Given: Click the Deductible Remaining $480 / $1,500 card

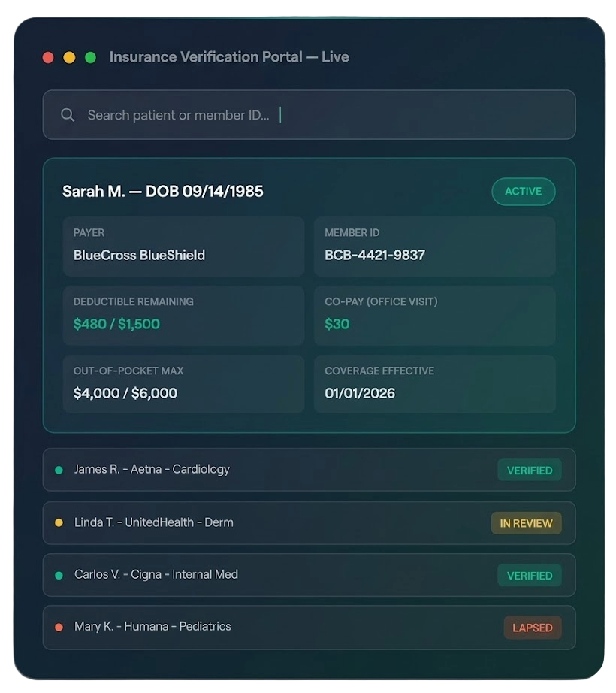Looking at the screenshot, I should click(183, 316).
